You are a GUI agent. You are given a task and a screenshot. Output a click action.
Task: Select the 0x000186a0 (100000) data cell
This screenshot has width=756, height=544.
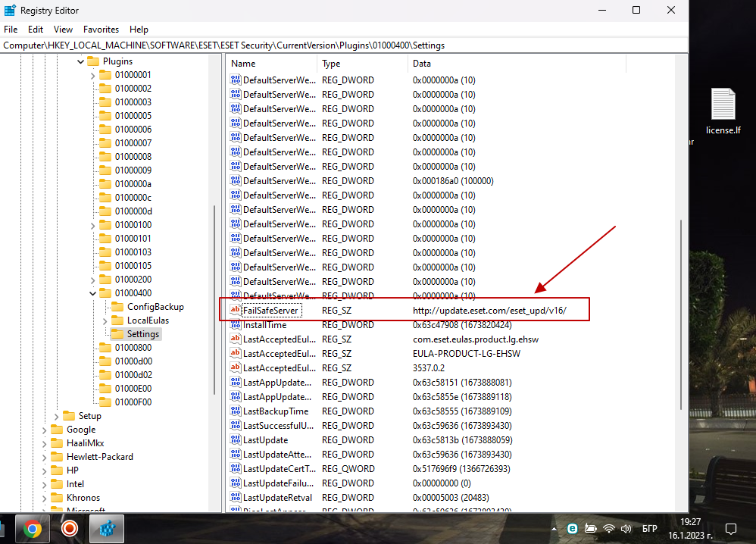tap(453, 181)
